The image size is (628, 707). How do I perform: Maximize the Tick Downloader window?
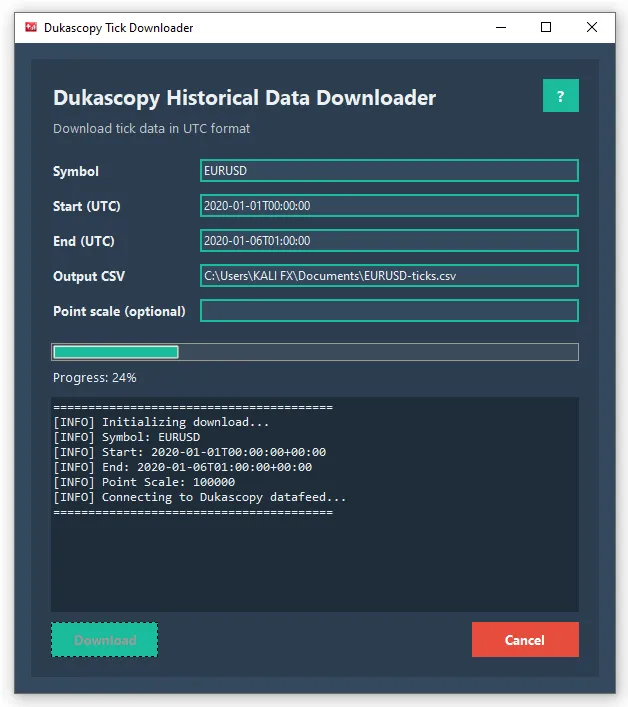click(546, 28)
